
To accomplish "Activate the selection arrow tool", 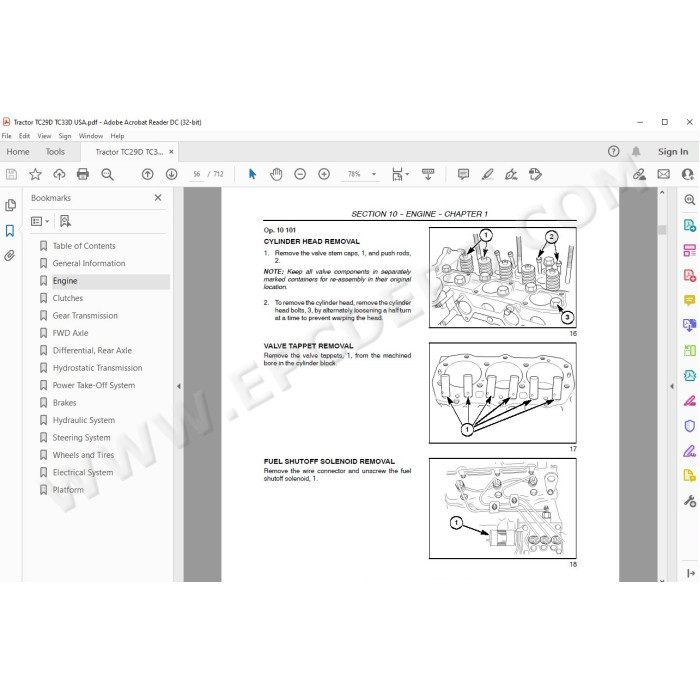I will [x=252, y=174].
